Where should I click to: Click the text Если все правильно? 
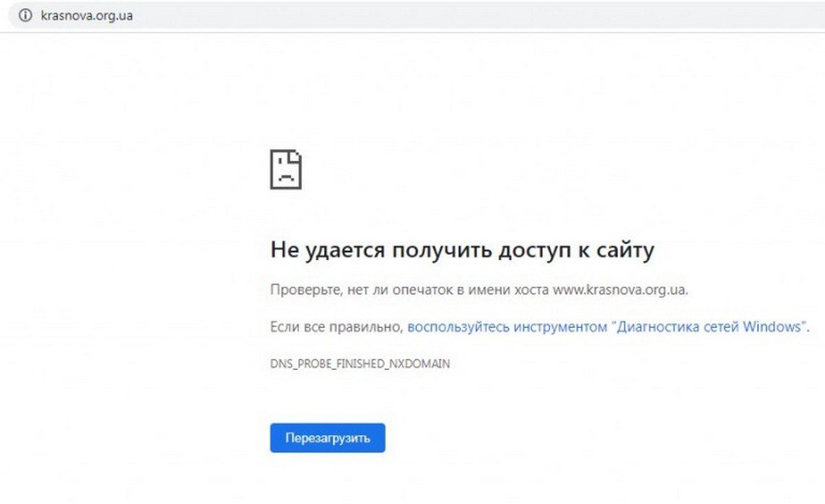[335, 327]
